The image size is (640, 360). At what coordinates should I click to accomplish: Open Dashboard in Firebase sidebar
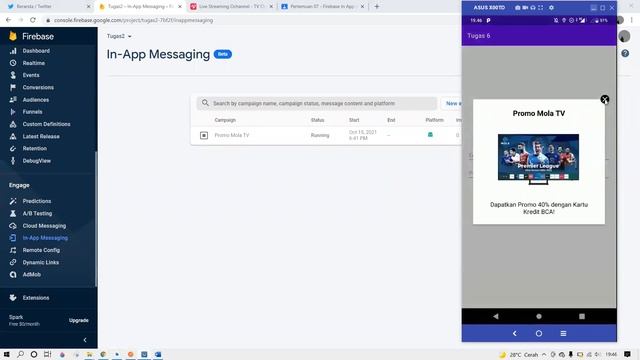point(36,51)
